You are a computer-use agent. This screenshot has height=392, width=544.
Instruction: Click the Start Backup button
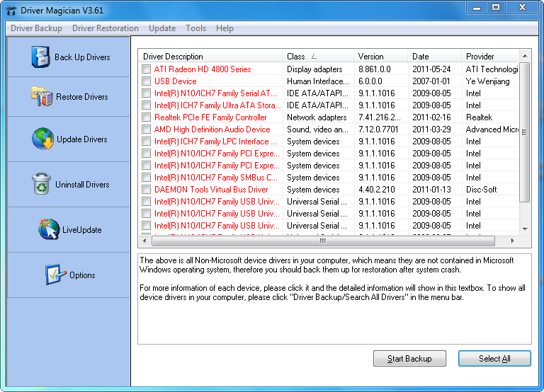tap(409, 358)
